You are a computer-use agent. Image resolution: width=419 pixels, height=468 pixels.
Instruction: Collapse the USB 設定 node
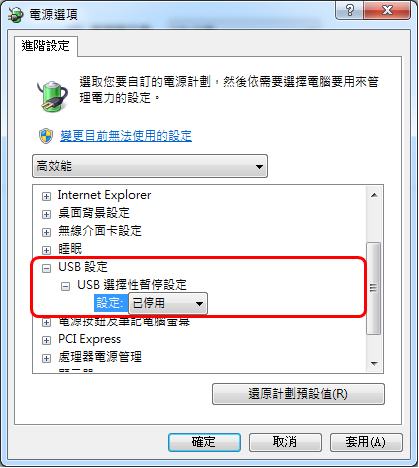tap(46, 268)
